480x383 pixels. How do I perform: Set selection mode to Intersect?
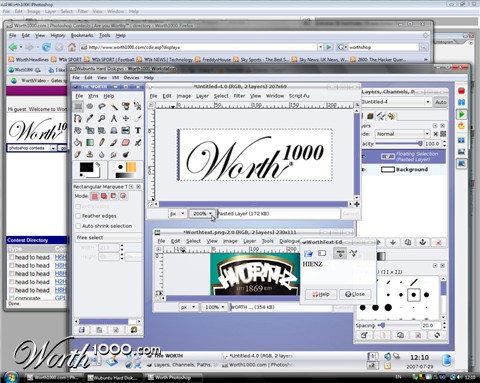(123, 196)
